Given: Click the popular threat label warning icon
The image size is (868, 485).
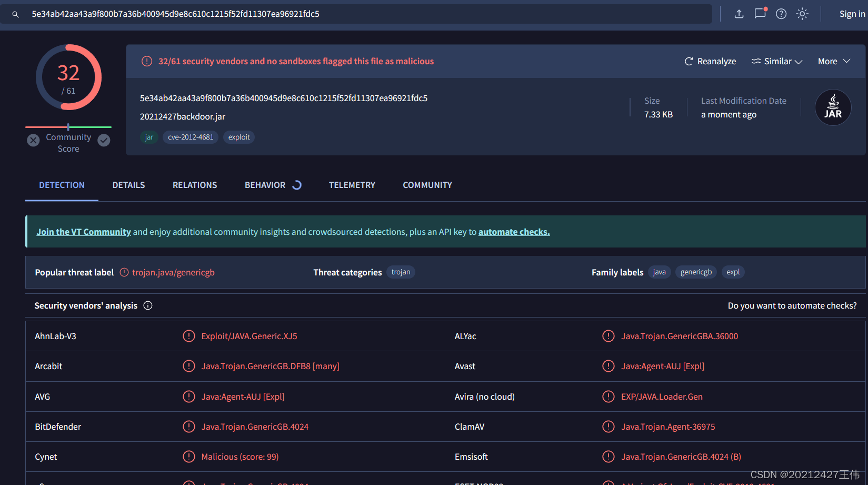Looking at the screenshot, I should 124,272.
